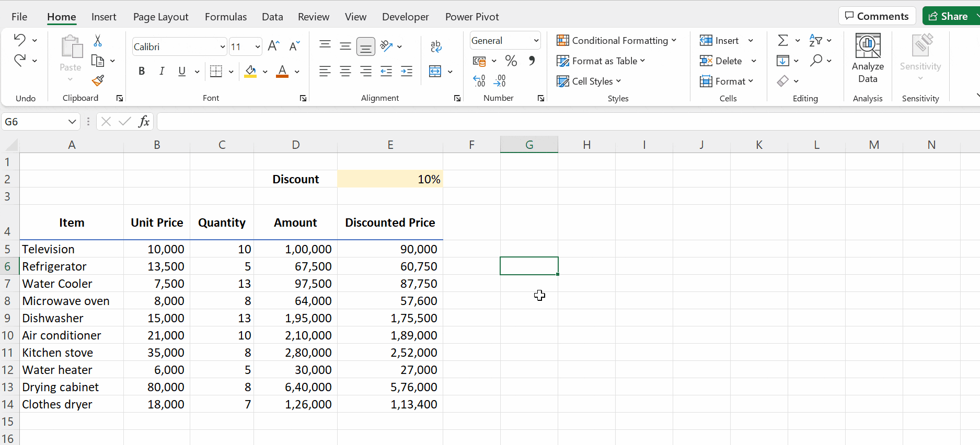Apply Comma Style format
The image size is (980, 445).
click(x=532, y=61)
